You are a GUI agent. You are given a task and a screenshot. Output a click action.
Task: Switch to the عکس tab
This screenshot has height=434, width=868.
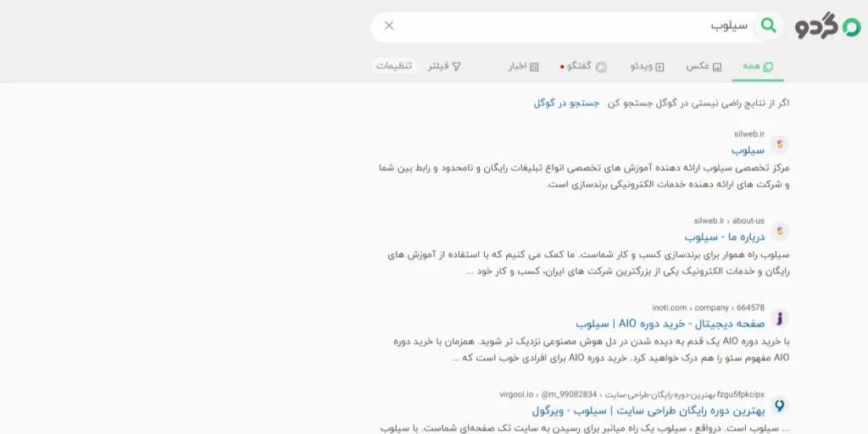tap(704, 66)
